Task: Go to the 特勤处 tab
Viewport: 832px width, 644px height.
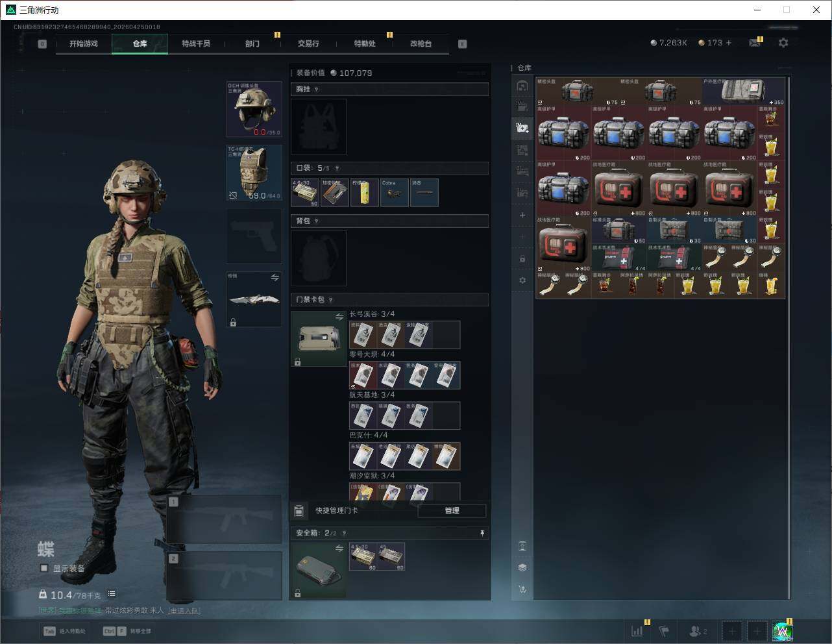Action: coord(365,43)
